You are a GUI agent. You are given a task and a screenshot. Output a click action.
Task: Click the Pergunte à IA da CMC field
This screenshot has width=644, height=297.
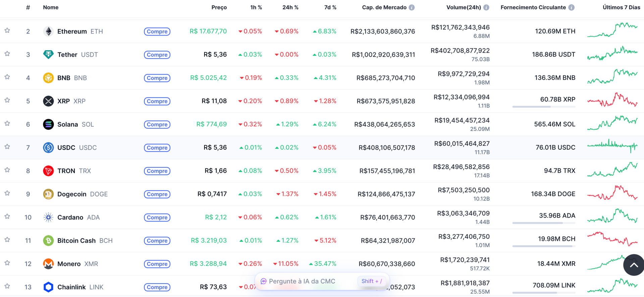322,281
